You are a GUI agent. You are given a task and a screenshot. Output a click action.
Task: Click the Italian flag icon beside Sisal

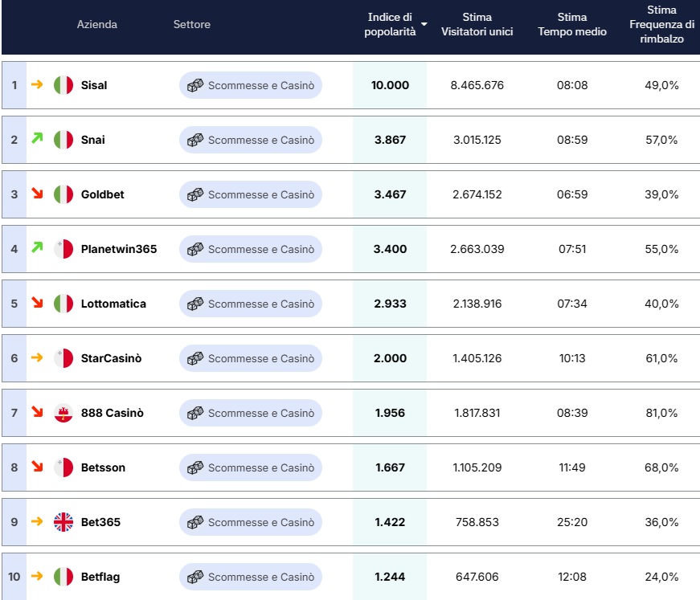(63, 85)
